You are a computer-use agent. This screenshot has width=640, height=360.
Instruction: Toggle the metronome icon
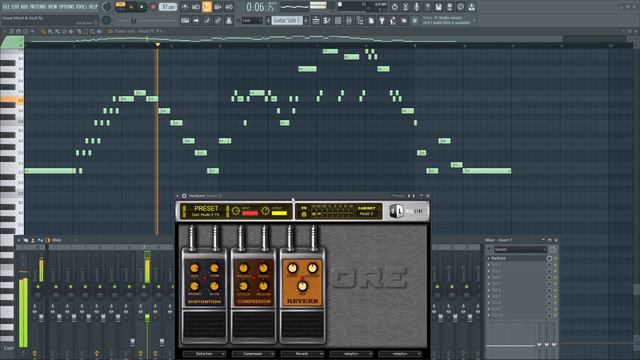(185, 7)
